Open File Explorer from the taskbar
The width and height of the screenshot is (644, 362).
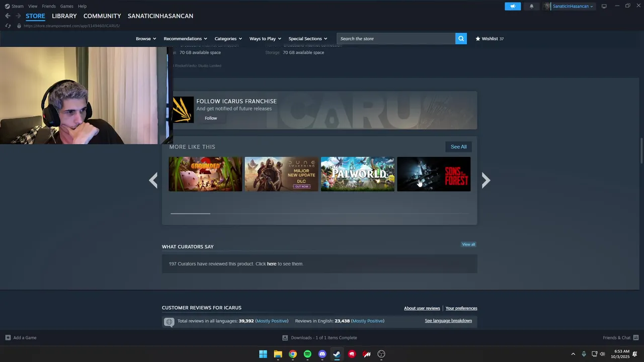click(x=278, y=354)
